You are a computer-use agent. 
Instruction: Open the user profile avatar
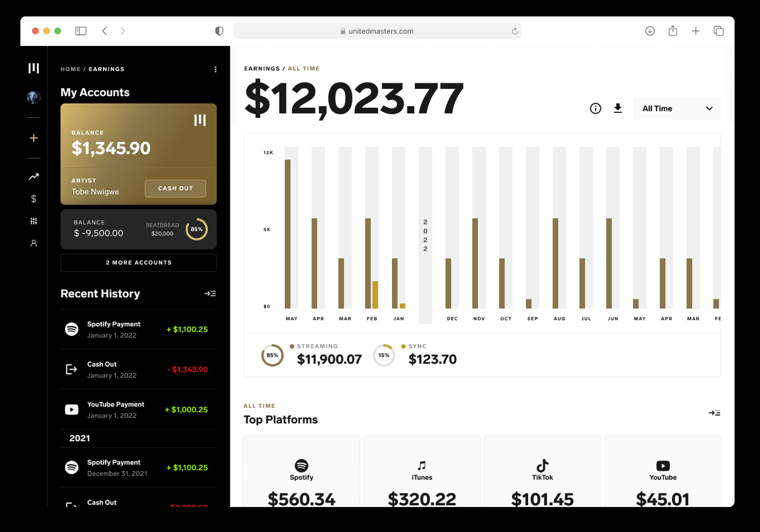coord(33,97)
